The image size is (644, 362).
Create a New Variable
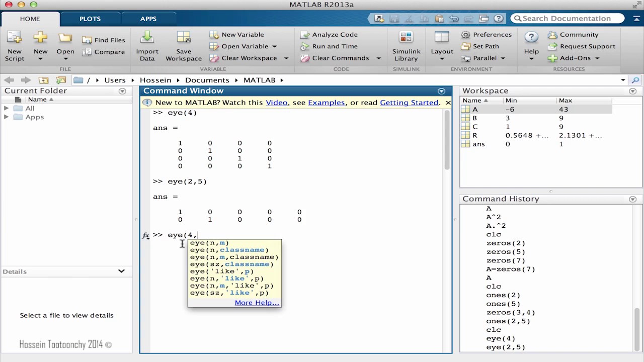(x=236, y=35)
